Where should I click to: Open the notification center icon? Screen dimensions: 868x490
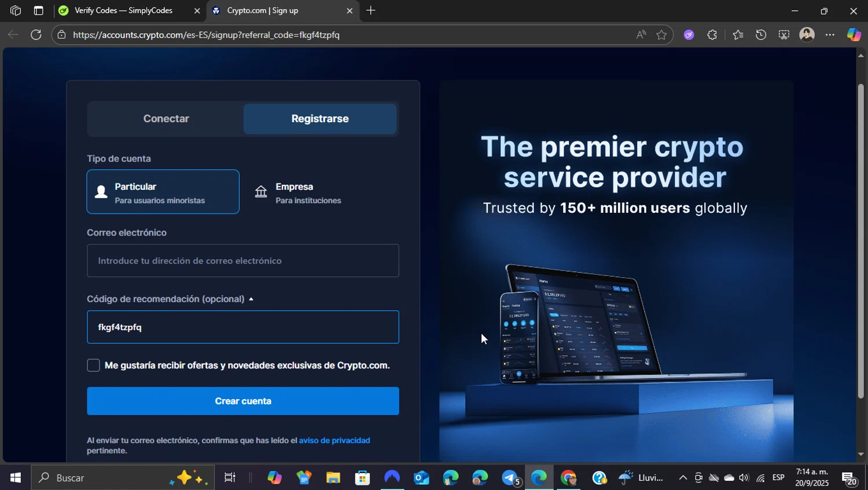pos(849,478)
